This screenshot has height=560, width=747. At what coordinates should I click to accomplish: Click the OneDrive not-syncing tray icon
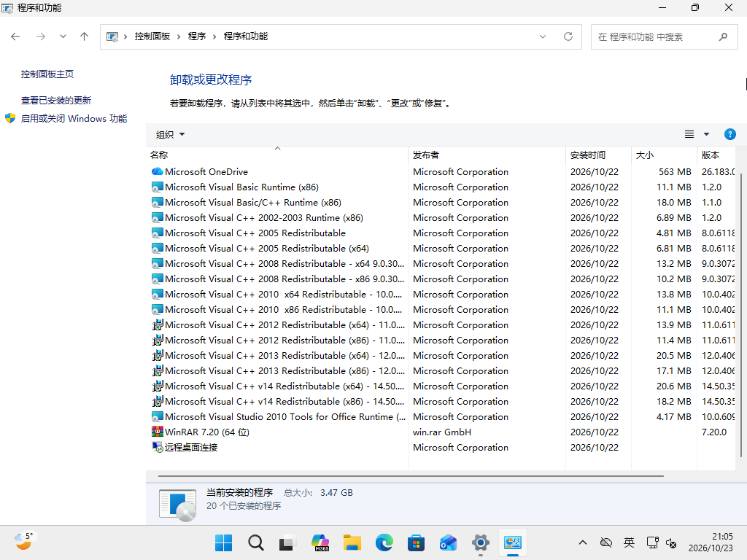606,542
